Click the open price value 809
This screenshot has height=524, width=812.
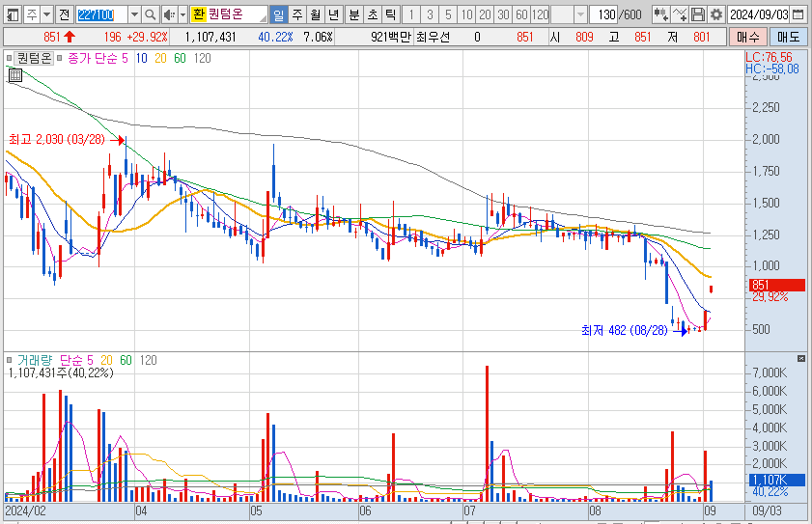point(584,37)
